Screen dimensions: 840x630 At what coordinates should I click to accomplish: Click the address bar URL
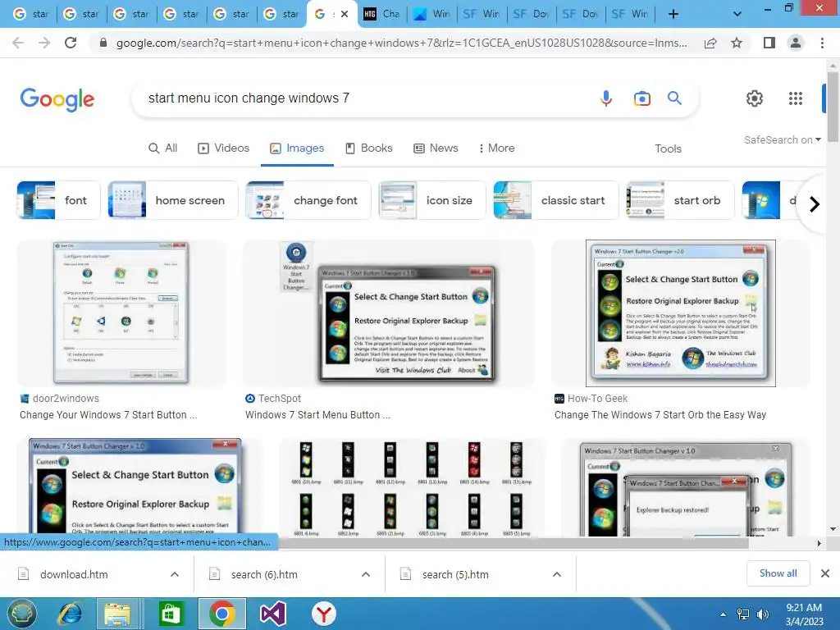[401, 43]
